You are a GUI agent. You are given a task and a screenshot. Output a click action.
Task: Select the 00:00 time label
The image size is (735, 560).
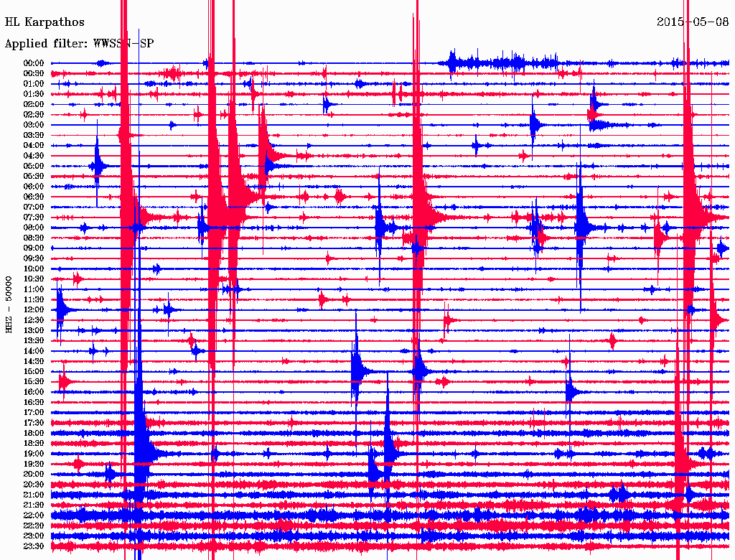tap(34, 63)
